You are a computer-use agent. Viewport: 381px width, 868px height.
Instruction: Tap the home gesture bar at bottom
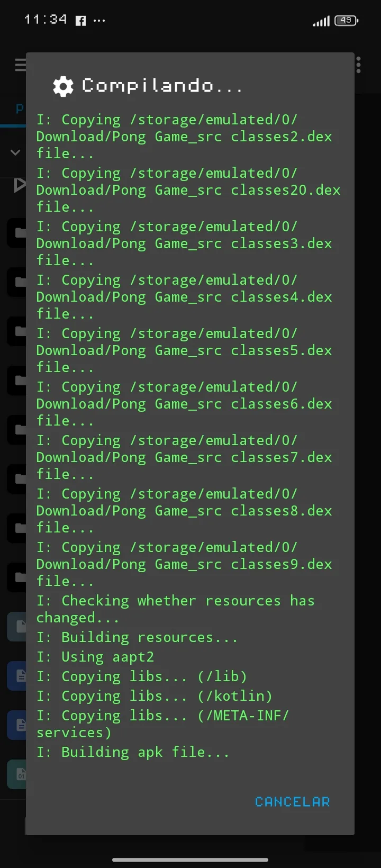point(190,860)
